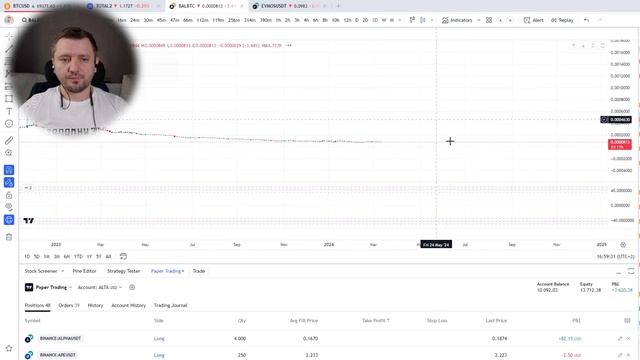Select the 1h timeframe
Screen dimensions: 640x360
tap(278, 20)
